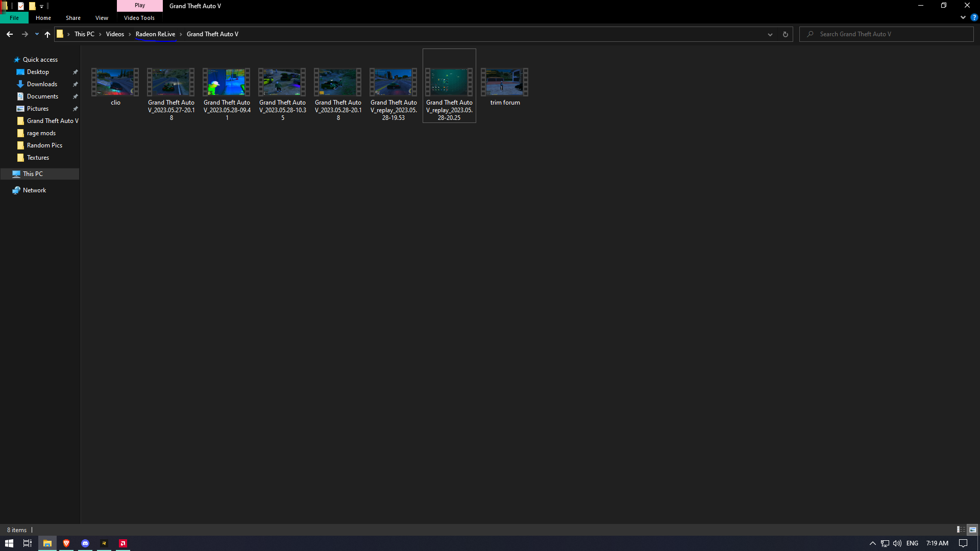The height and width of the screenshot is (551, 980).
Task: Expand the chevron after This PC breadcrumb
Action: point(100,34)
